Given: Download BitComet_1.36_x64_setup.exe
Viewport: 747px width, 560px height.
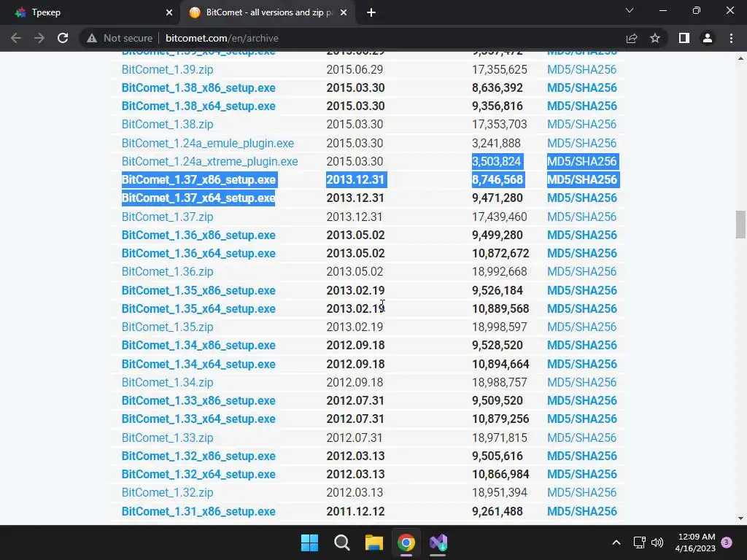Looking at the screenshot, I should click(198, 253).
